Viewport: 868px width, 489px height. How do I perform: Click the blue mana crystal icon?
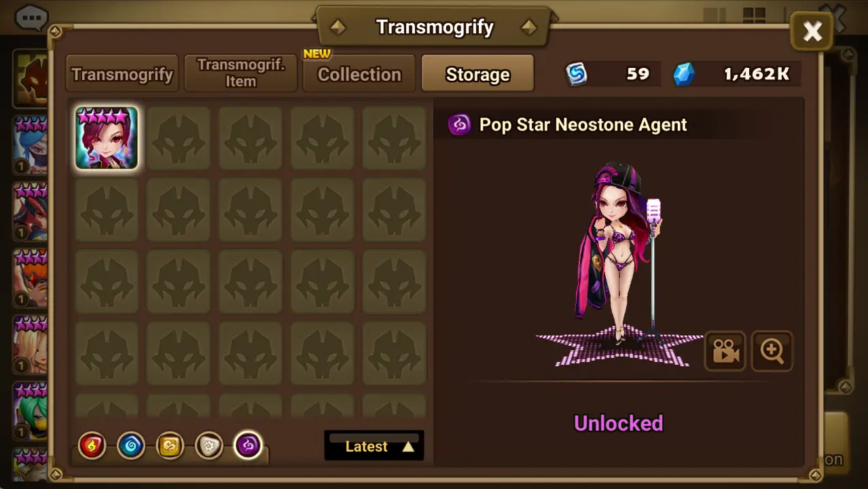[x=684, y=74]
